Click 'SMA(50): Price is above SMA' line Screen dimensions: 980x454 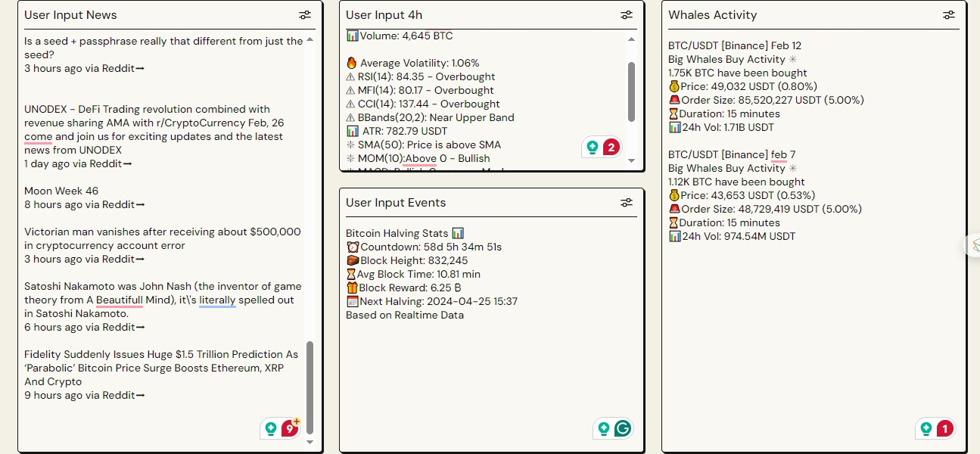[x=423, y=145]
